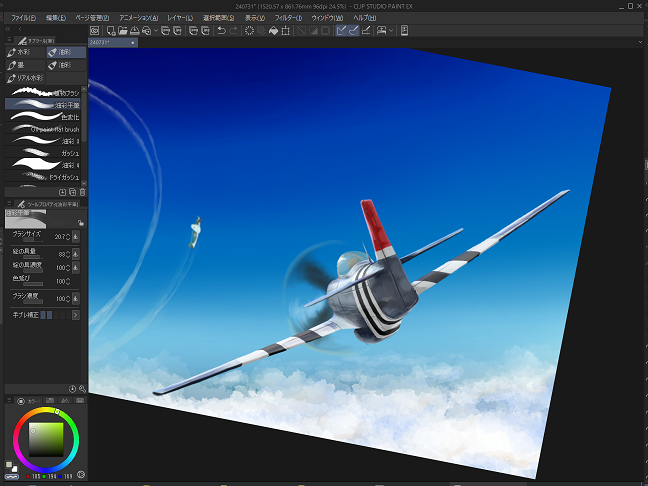Open CLIP STUDIO icon at toolbar left
The height and width of the screenshot is (486, 648).
[94, 30]
